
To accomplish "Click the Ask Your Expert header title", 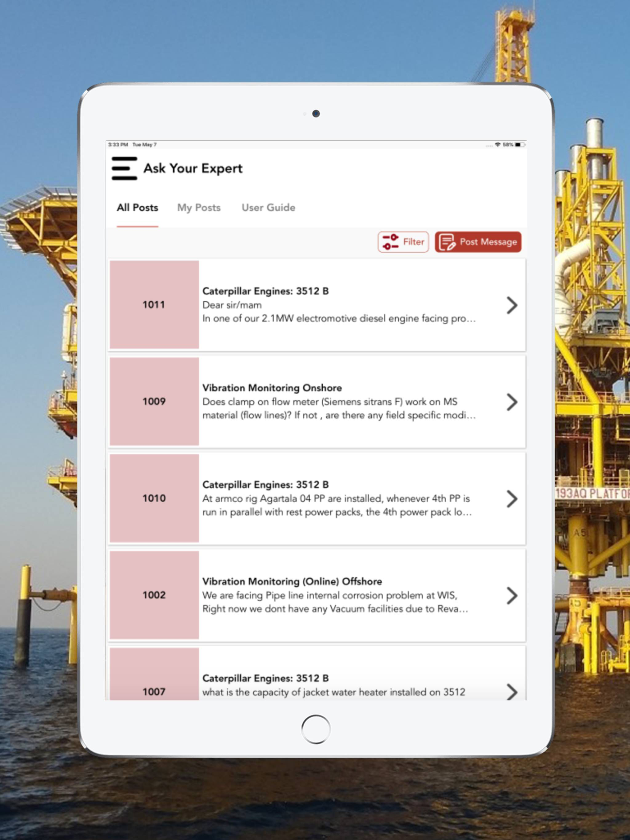I will coord(193,168).
